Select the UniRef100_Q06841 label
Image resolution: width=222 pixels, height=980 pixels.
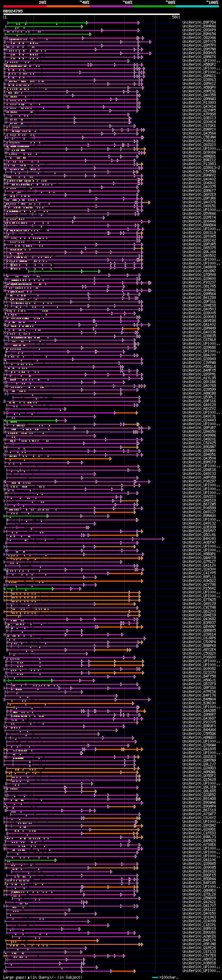point(199,290)
